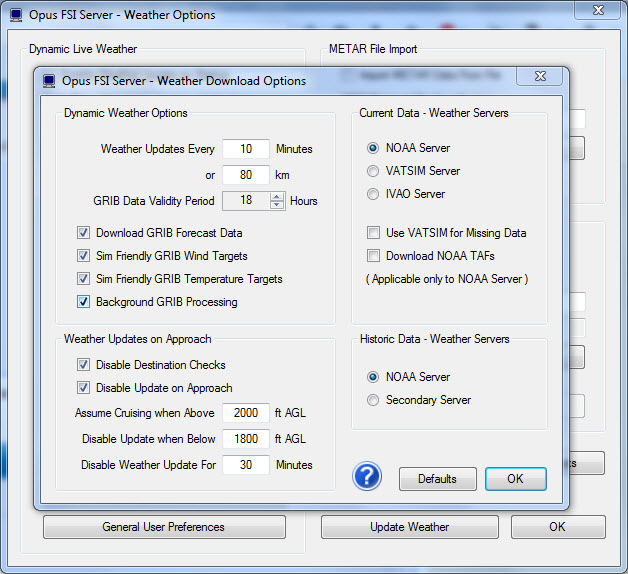Uncheck Background GRIB Processing

pyautogui.click(x=83, y=302)
